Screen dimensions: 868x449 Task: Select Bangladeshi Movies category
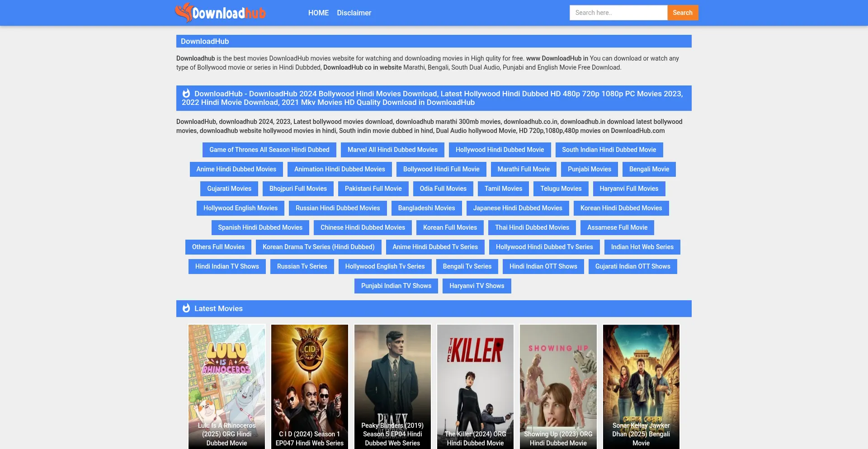click(426, 208)
